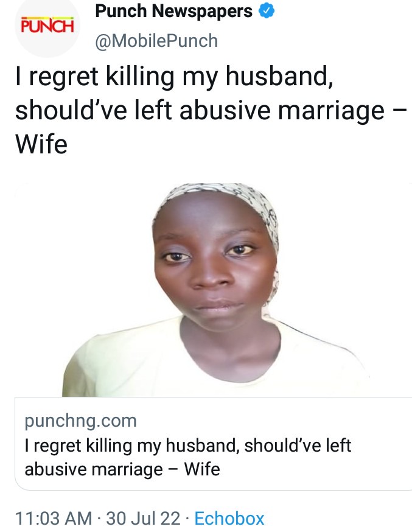The width and height of the screenshot is (412, 532).
Task: Click the word "Wife" ending the tweet
Action: coord(41,144)
